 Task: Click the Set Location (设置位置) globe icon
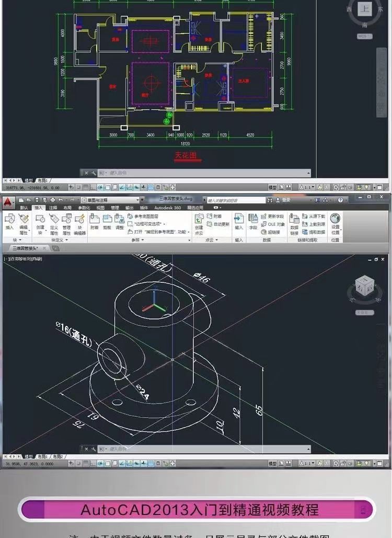(335, 222)
